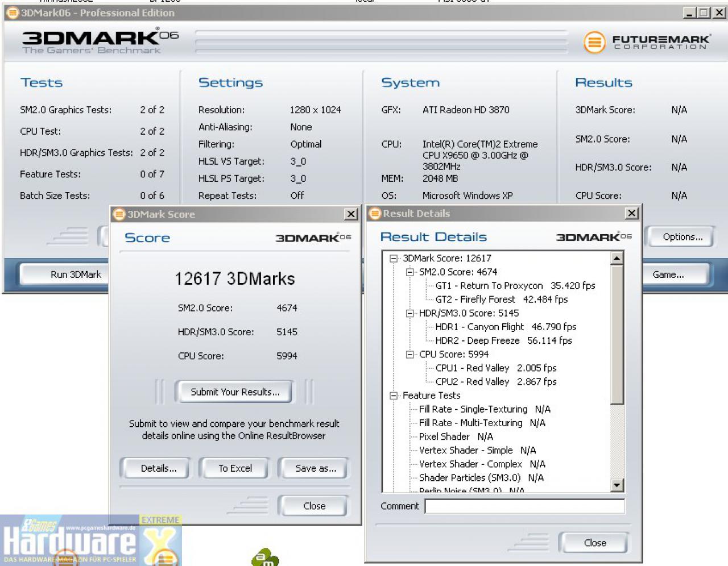Click the ATI Radeon HD 3870 text
Viewport: 728px width, 566px height.
[x=466, y=110]
